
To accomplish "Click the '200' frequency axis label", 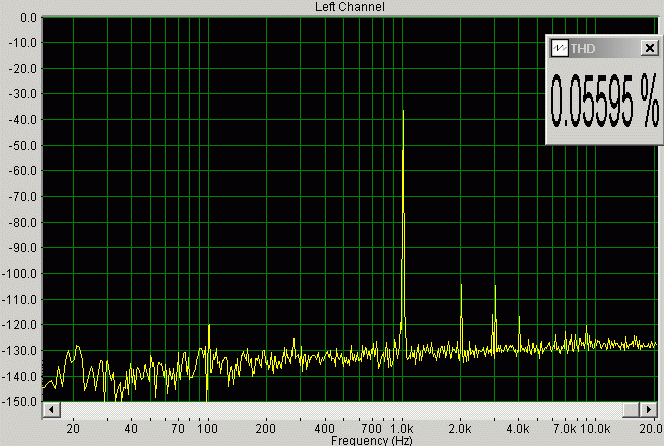I will coord(266,429).
